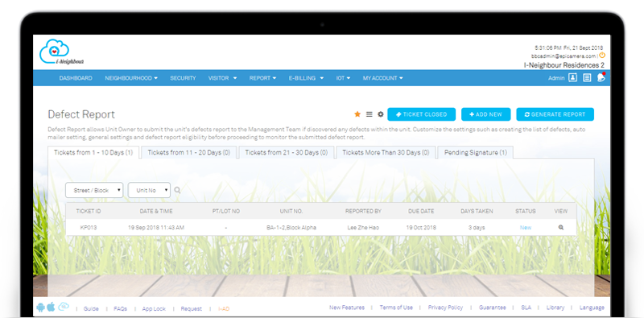The image size is (644, 318).
Task: Click the orange favourite star icon
Action: point(357,114)
